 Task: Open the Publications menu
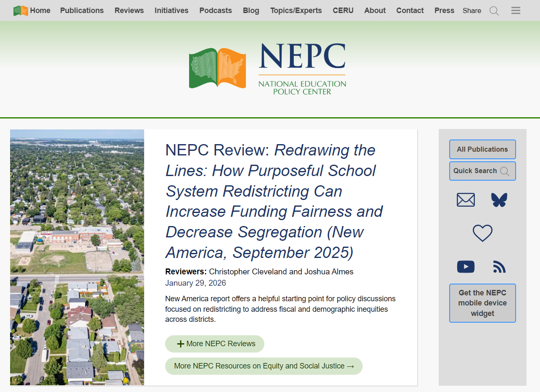coord(82,11)
